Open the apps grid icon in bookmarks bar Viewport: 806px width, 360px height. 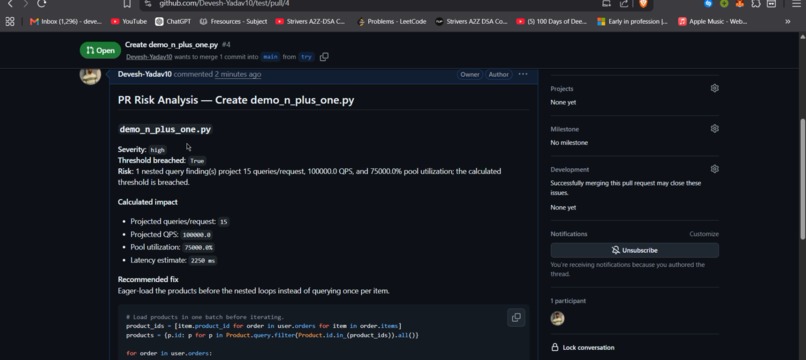pos(10,22)
